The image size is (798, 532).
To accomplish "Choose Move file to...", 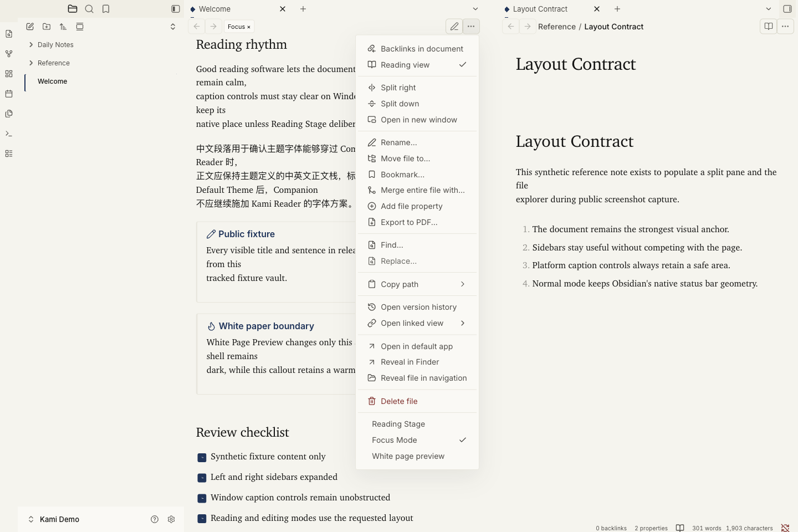I will click(417, 158).
